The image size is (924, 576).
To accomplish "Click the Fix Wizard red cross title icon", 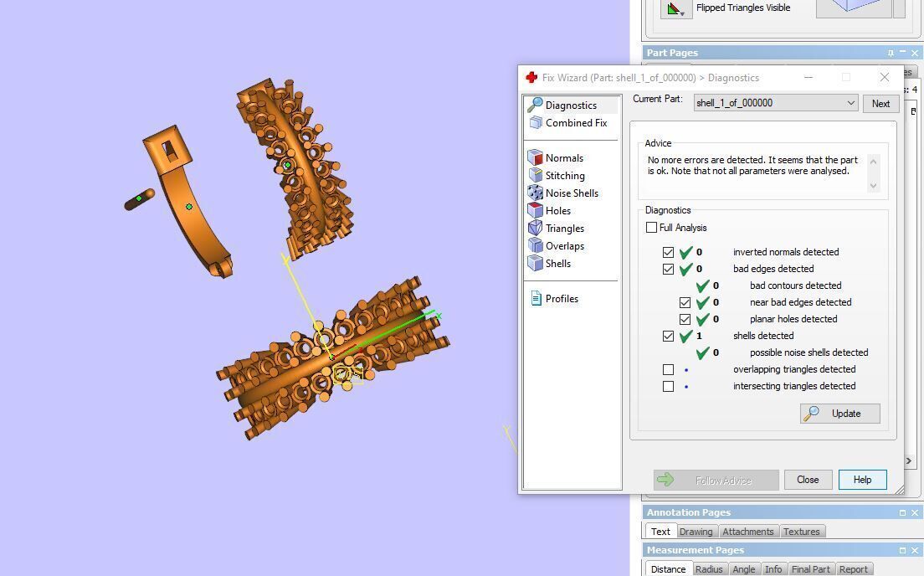I will click(531, 77).
